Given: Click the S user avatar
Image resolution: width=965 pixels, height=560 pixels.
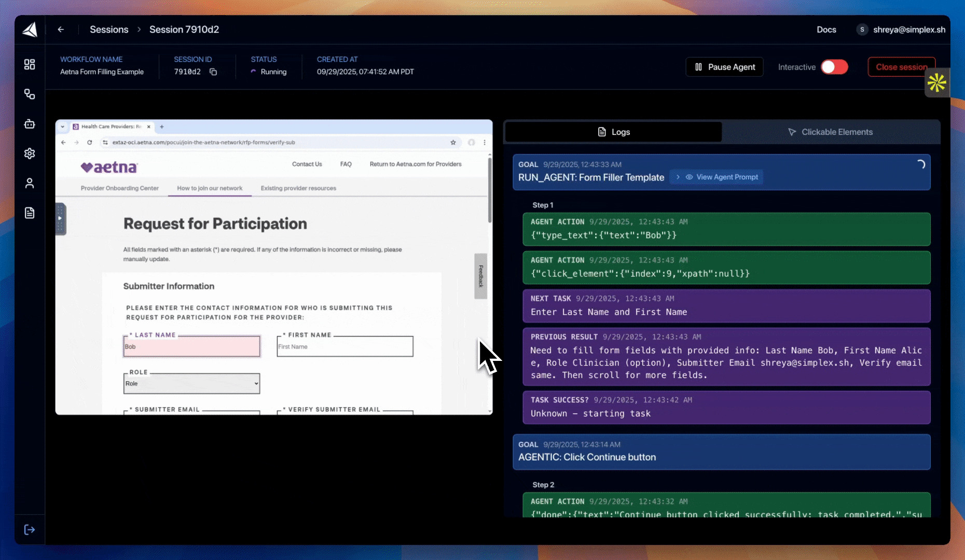Looking at the screenshot, I should 862,30.
